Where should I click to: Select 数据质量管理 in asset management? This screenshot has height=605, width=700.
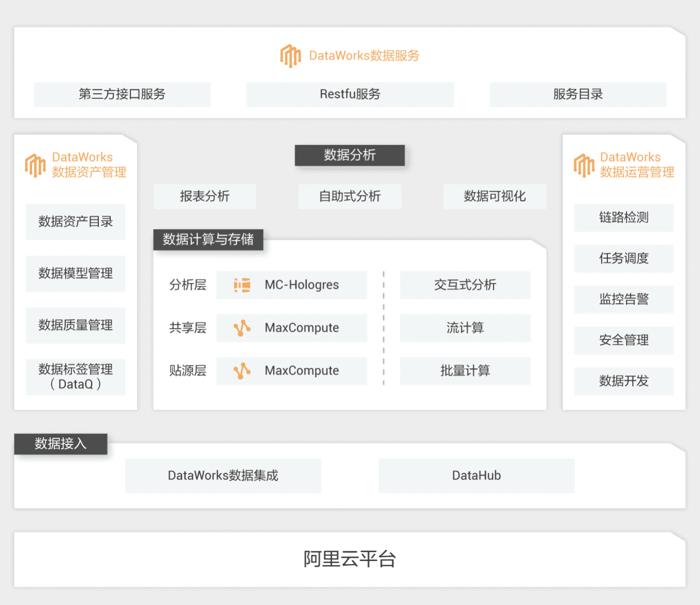(x=76, y=325)
